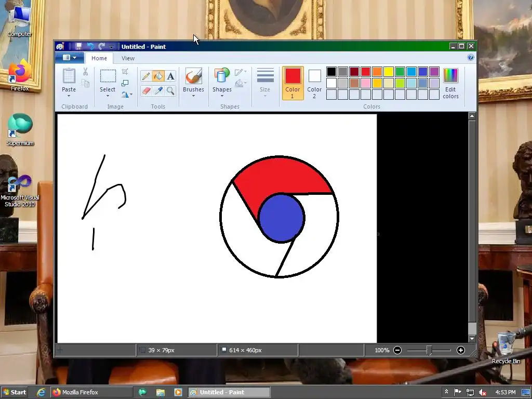Click the vertical scrollbar up arrow
532x399 pixels.
(472, 116)
